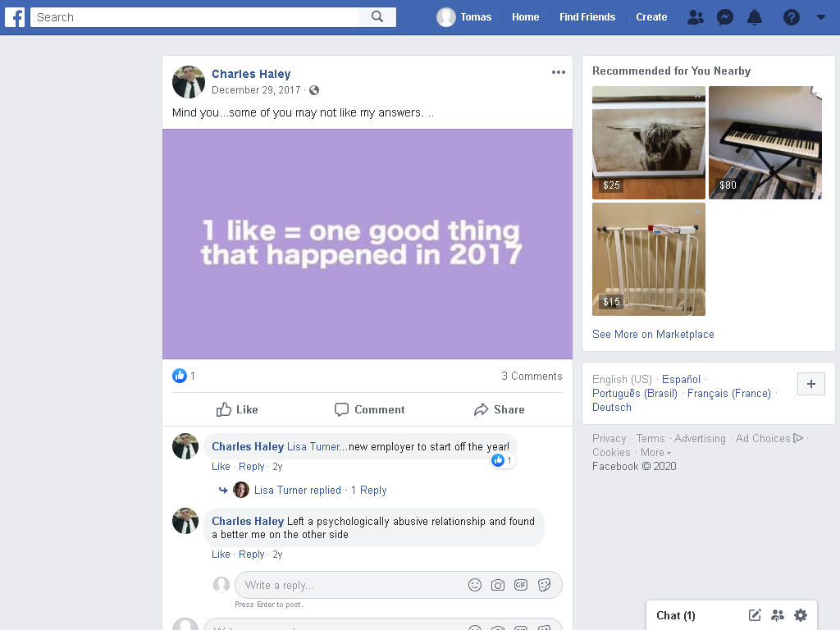Attach photo using reply camera icon
This screenshot has width=840, height=630.
point(498,585)
